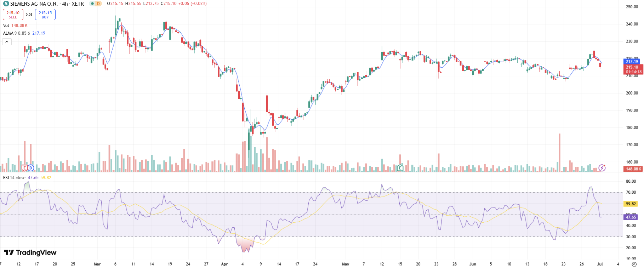
Task: Click the 30.00 level on the RSI axis
Action: click(x=631, y=237)
